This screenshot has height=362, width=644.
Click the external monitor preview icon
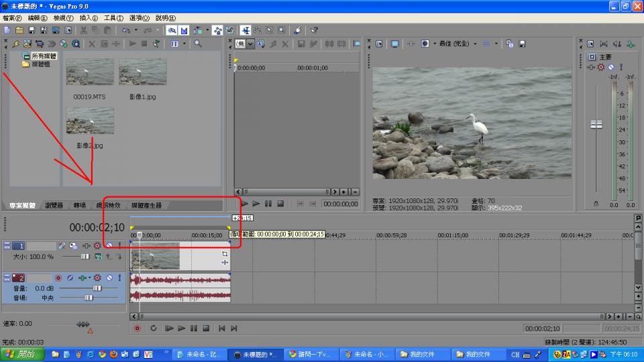(394, 44)
